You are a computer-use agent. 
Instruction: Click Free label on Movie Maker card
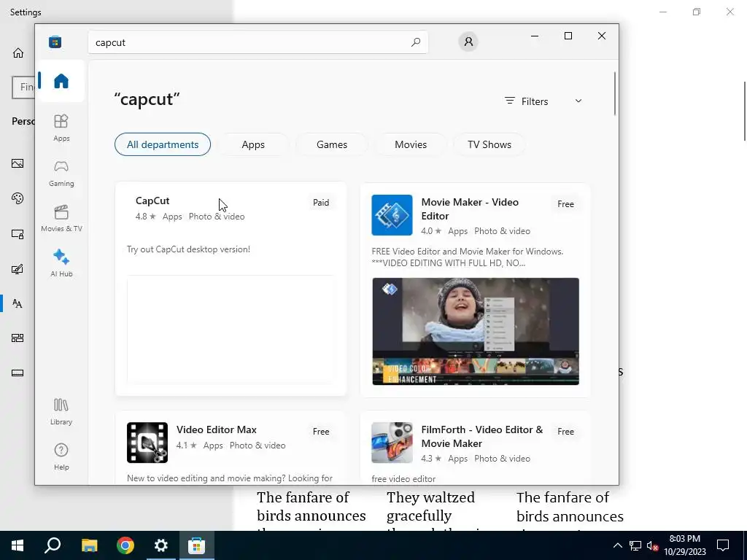tap(565, 204)
